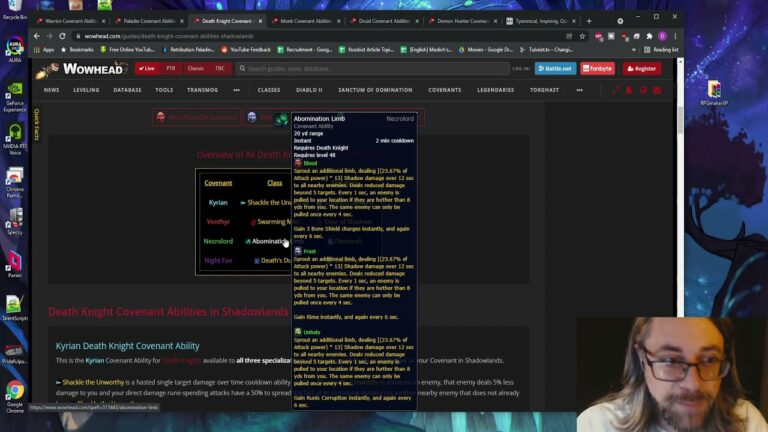Viewport: 768px width, 432px height.
Task: Reload the Wowhead page
Action: coord(62,36)
